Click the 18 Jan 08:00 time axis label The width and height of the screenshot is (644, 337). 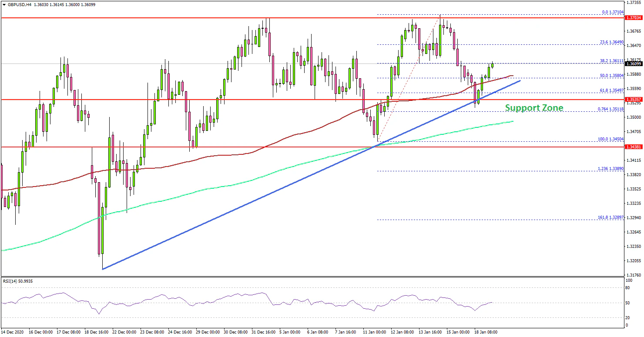tap(485, 332)
